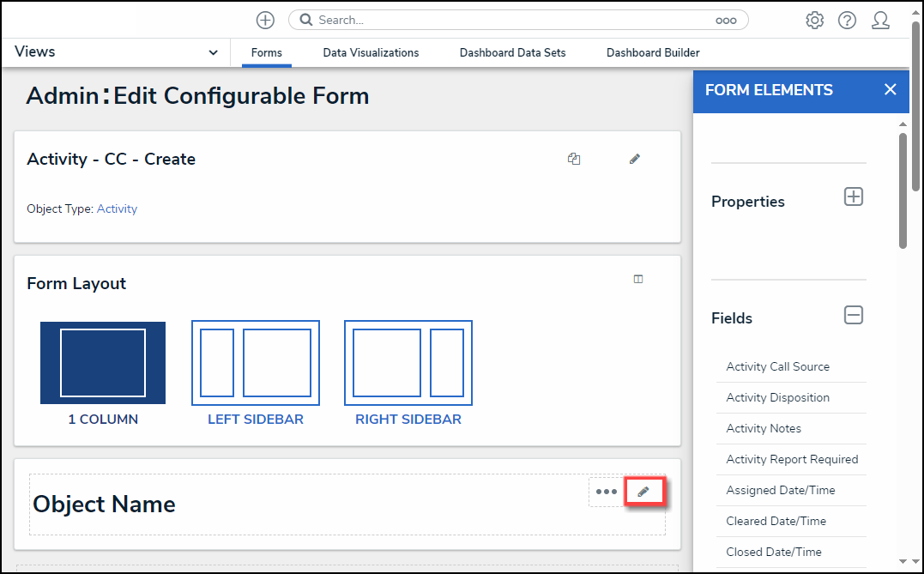
Task: Click the Form Layout columns icon
Action: coord(638,279)
